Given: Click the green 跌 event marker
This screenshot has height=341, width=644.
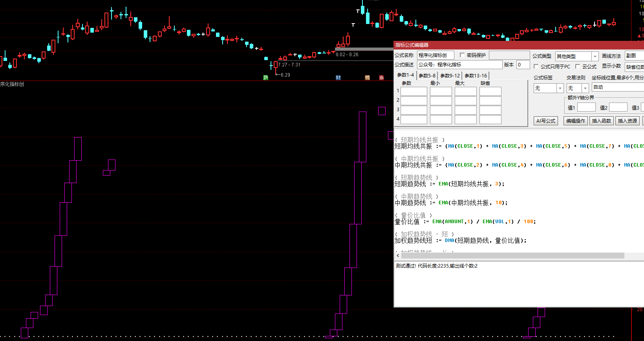Looking at the screenshot, I should coord(266,78).
